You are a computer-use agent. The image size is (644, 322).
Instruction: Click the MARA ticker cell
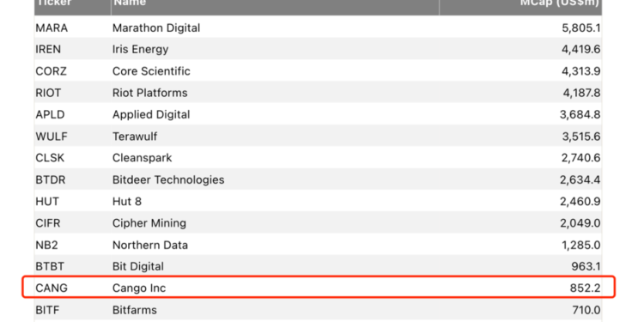pos(52,28)
